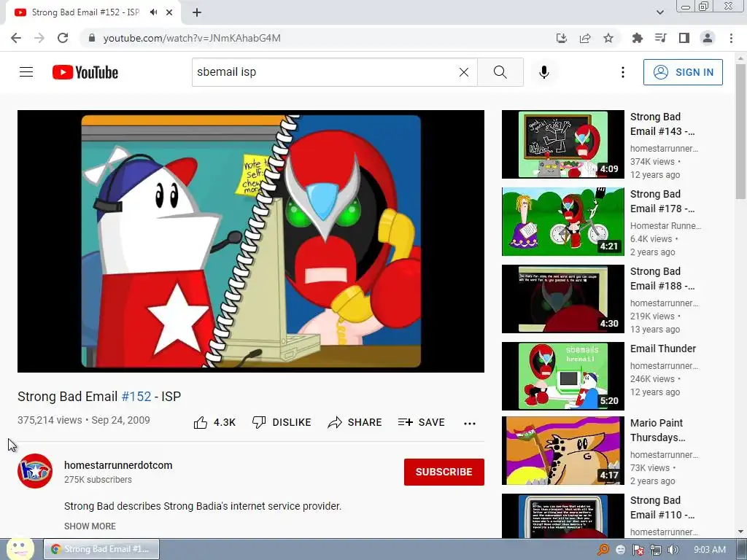
Task: Click 'Mario Paint Thursdays...' title text
Action: point(658,430)
